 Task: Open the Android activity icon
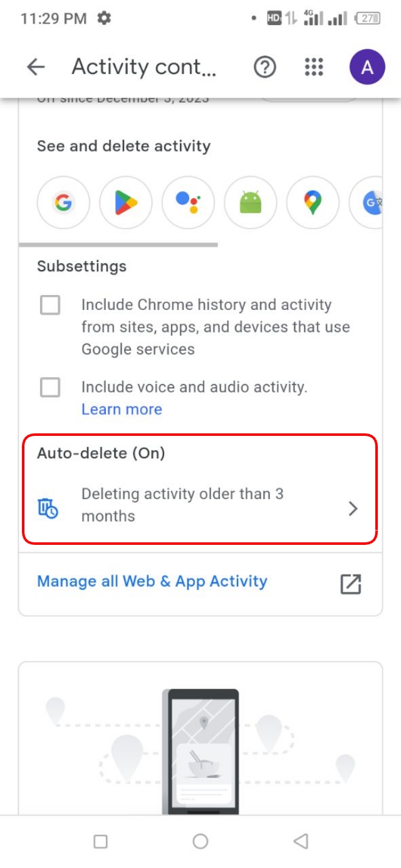tap(250, 203)
